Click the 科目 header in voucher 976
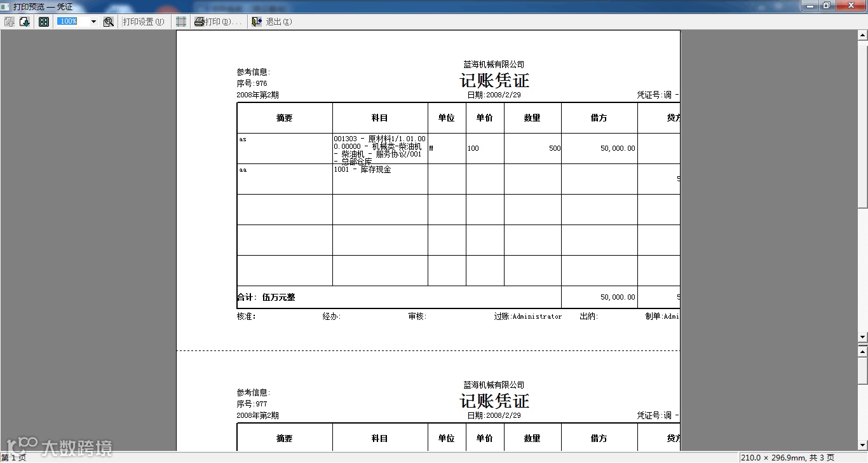 pos(380,118)
